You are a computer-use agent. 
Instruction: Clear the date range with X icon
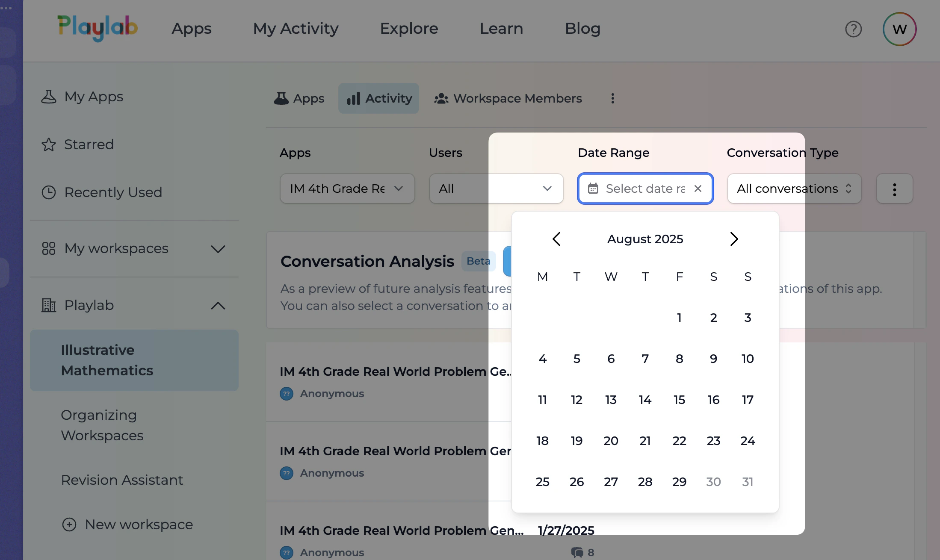coord(698,189)
